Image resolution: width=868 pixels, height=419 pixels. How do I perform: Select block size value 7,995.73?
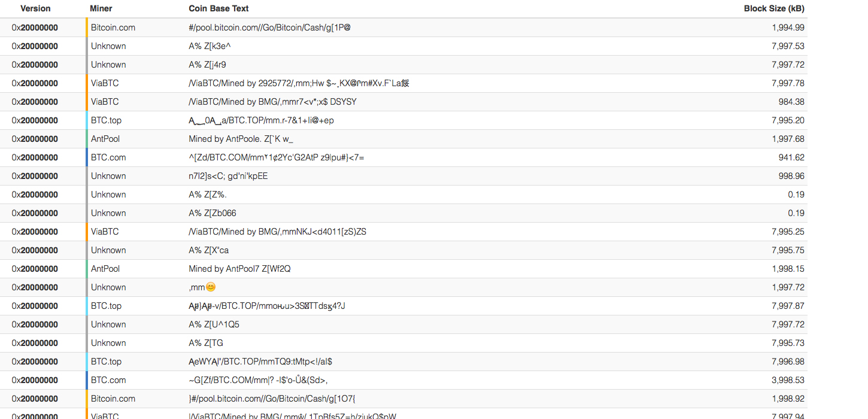click(788, 343)
